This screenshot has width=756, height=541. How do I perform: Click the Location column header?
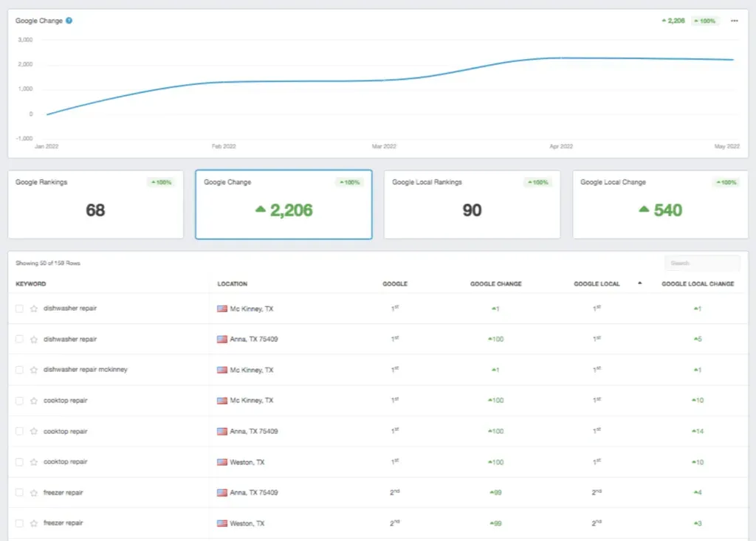pos(232,283)
